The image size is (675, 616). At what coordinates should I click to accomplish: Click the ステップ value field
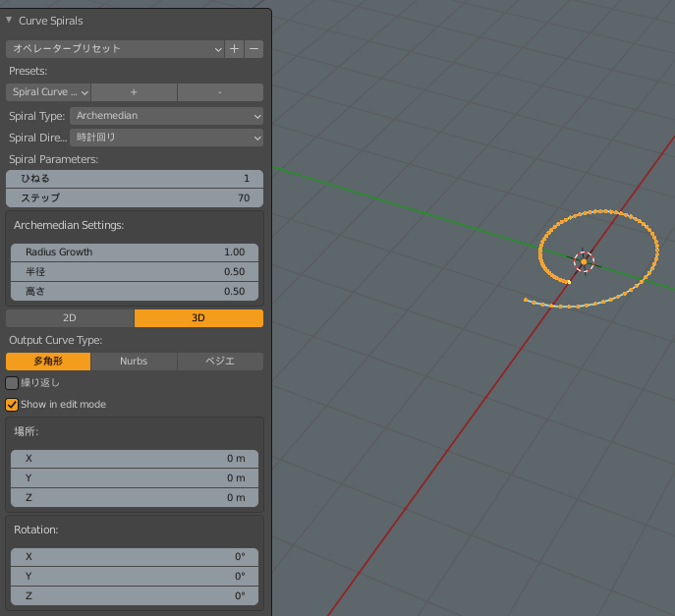pyautogui.click(x=135, y=198)
